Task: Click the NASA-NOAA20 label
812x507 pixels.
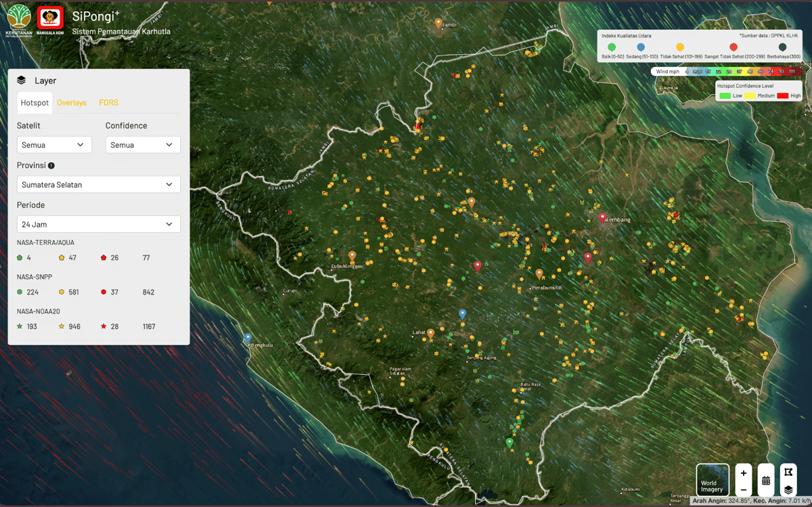Action: click(x=38, y=311)
